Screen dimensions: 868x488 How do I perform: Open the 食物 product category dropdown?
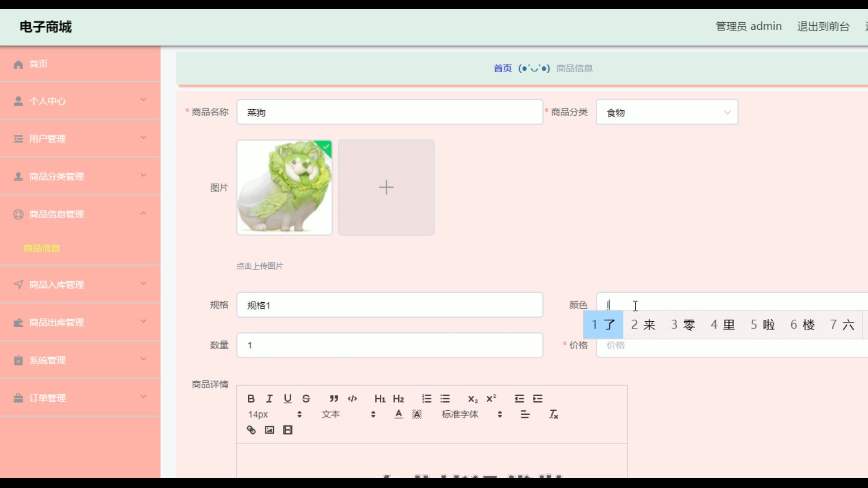click(x=667, y=113)
